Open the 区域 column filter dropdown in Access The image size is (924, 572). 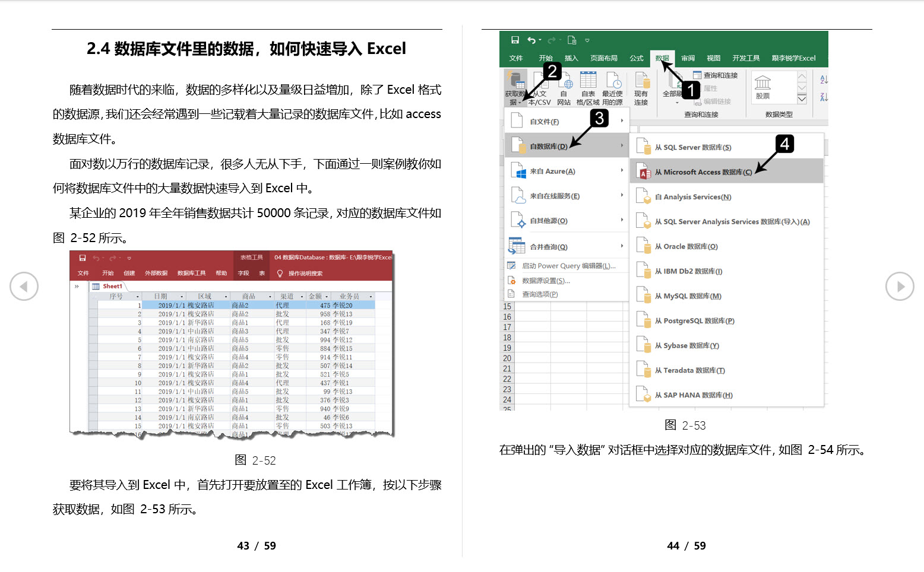[x=226, y=296]
